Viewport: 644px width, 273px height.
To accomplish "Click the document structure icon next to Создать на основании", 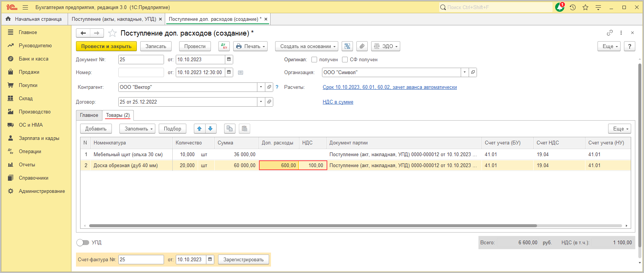I will point(347,46).
